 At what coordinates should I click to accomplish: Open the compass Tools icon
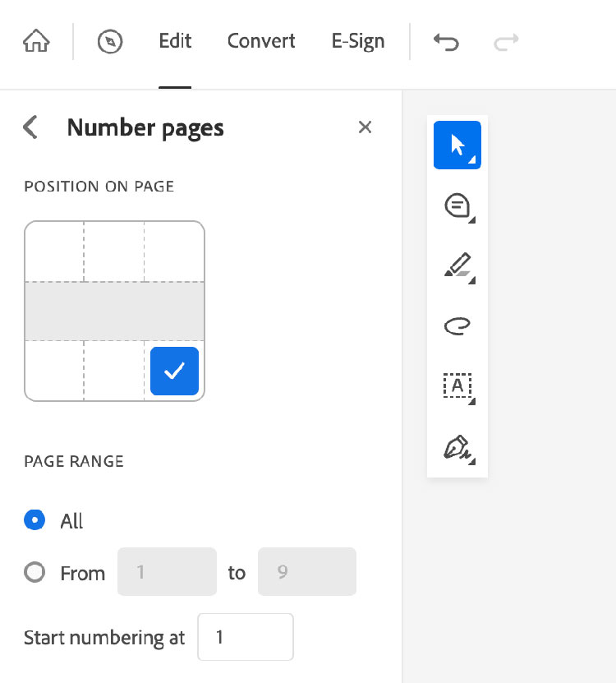coord(110,42)
